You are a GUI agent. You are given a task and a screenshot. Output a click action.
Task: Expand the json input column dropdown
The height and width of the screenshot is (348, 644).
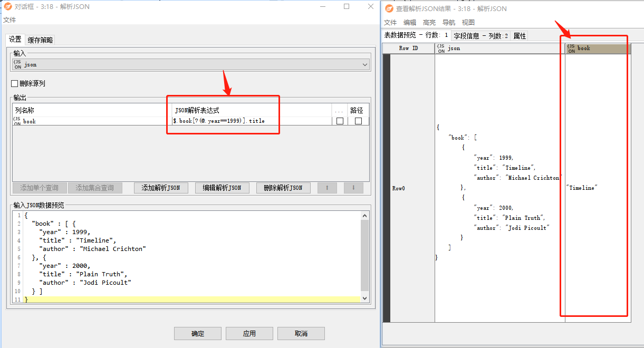point(365,64)
